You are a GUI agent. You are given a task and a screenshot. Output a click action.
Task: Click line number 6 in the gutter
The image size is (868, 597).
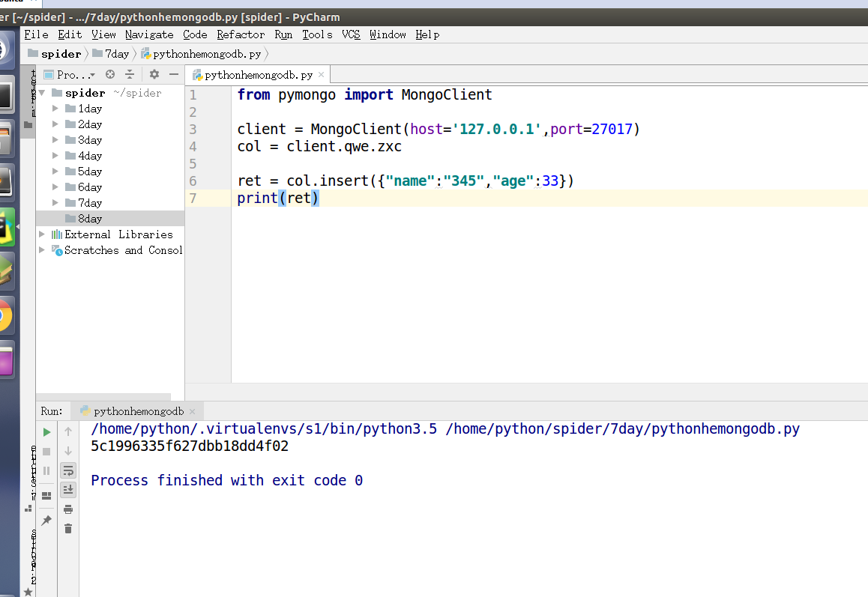point(193,181)
